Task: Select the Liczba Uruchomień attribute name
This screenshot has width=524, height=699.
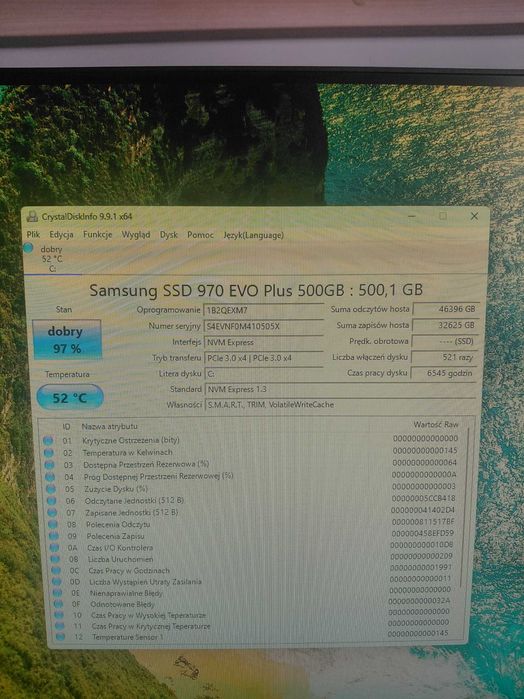Action: (120, 559)
